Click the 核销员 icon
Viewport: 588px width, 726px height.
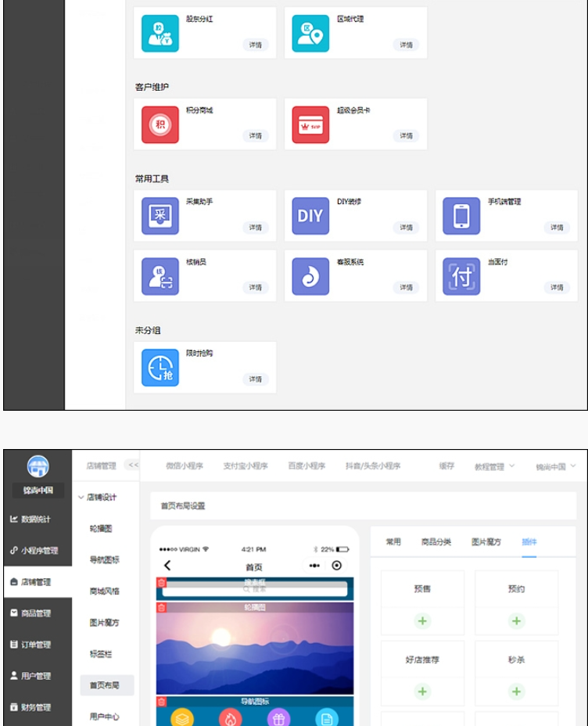tap(160, 276)
